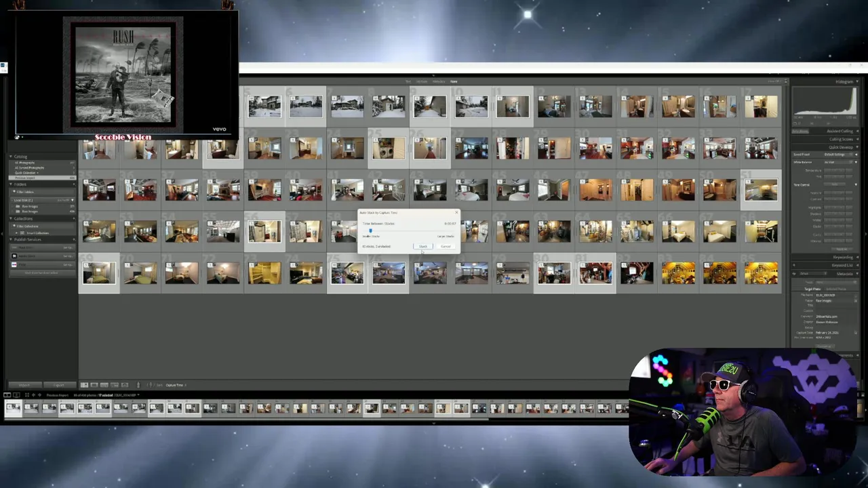Click the Auto tone control button

point(834,184)
